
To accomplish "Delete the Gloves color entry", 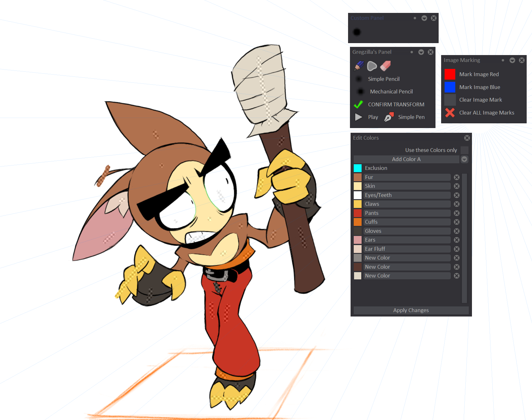I will [x=457, y=231].
